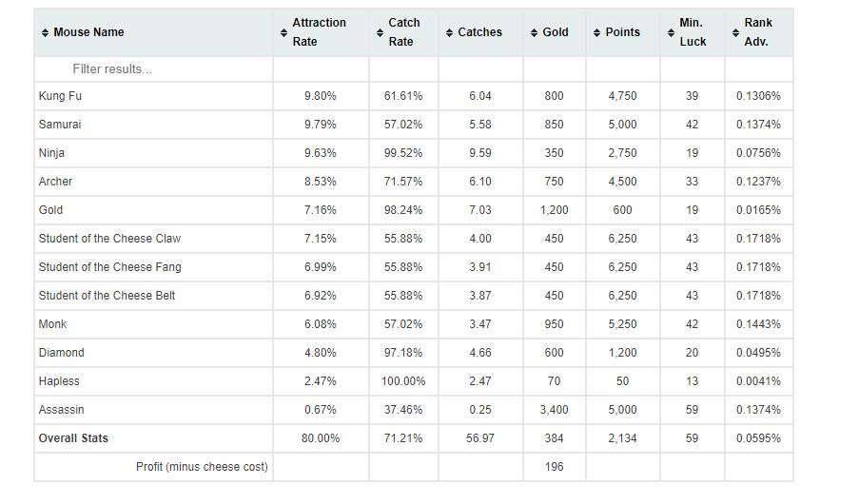Sort table by Mouse Name arrows

pyautogui.click(x=45, y=33)
